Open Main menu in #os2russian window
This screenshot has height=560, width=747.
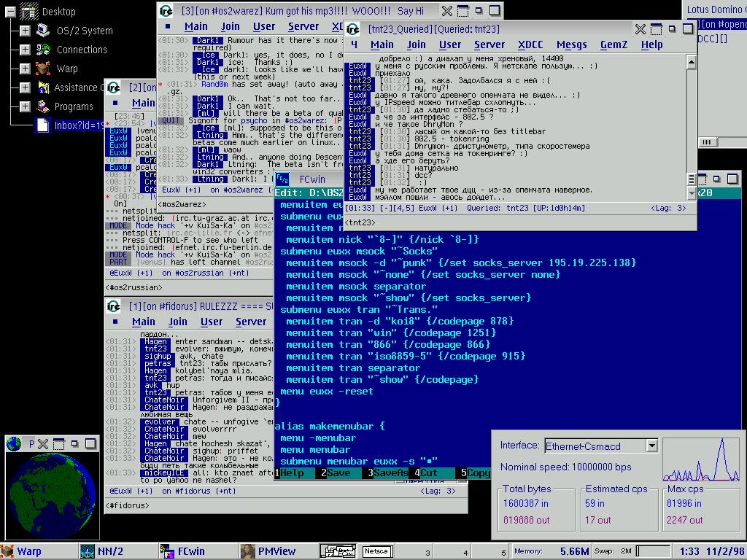[x=144, y=103]
